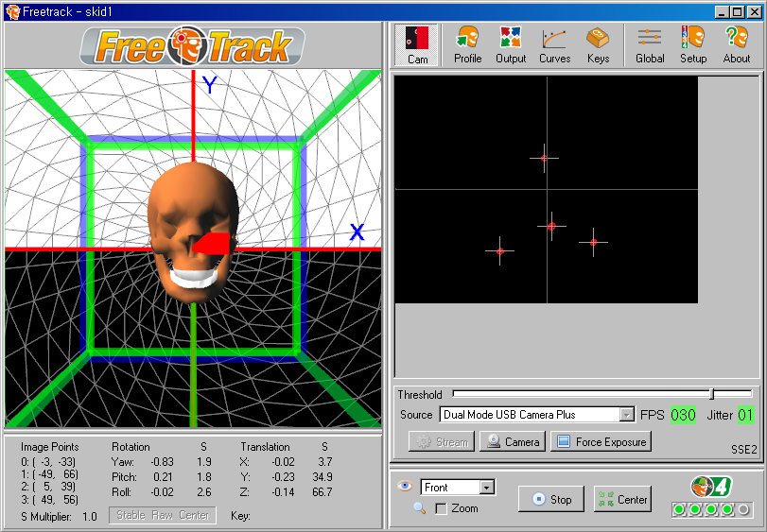
Task: Click the 3D skull head preview
Action: coord(192,230)
